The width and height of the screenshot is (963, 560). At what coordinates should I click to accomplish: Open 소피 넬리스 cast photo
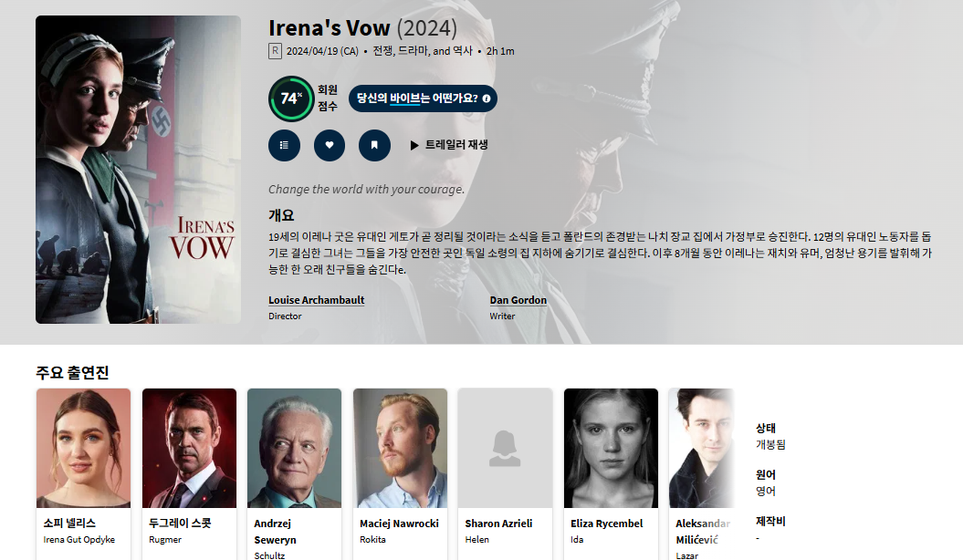tap(84, 448)
